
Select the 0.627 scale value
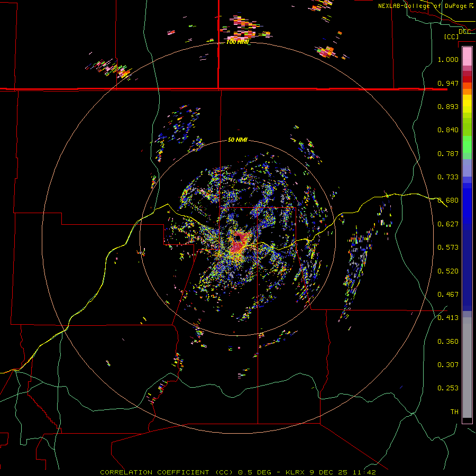click(x=448, y=224)
